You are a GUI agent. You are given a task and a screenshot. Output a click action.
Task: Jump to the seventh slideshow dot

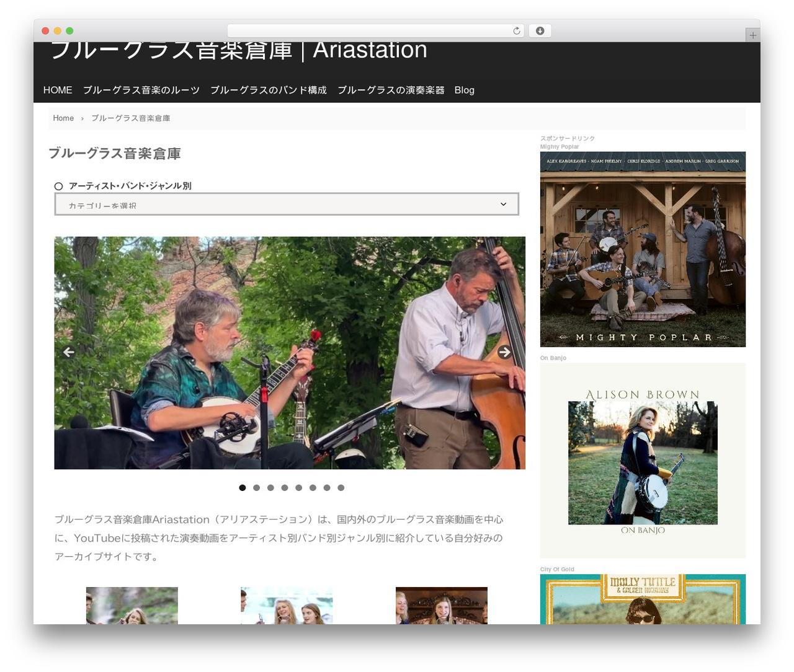327,488
